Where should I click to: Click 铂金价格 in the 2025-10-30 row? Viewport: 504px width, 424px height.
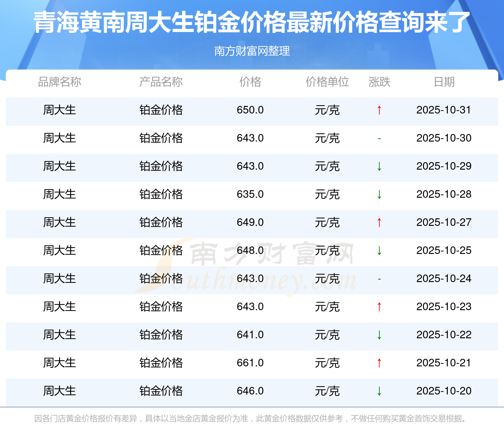(161, 138)
